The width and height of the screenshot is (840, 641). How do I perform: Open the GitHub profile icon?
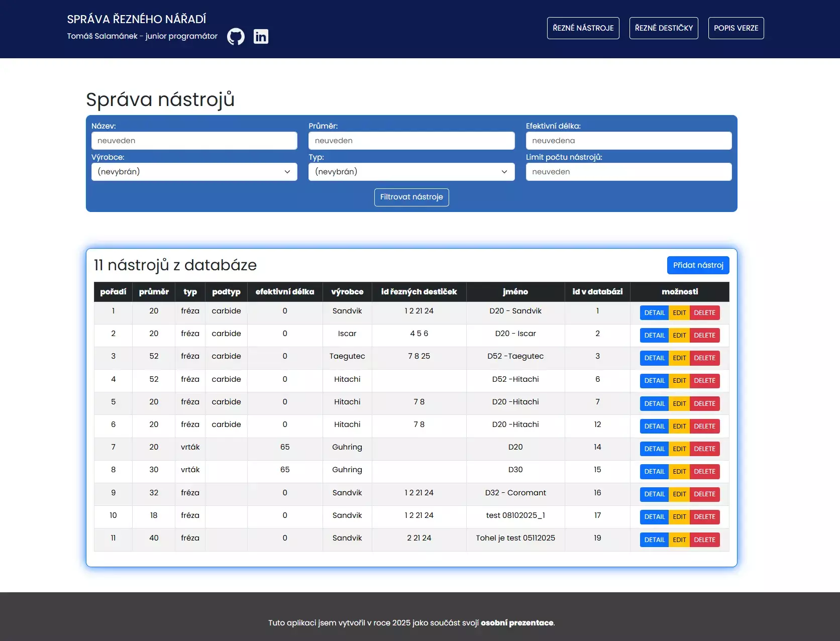click(x=236, y=36)
